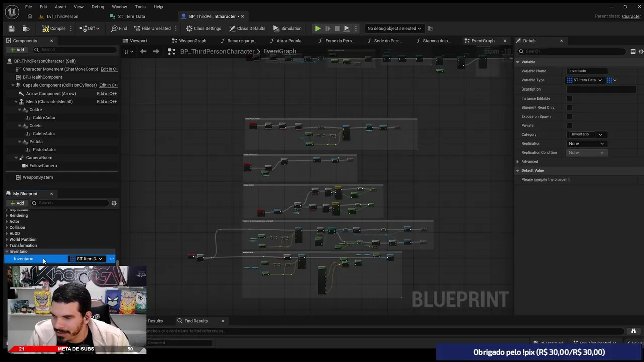Screen dimensions: 644x362
Task: Click Edit in C++ for Arrow Component
Action: pyautogui.click(x=107, y=94)
